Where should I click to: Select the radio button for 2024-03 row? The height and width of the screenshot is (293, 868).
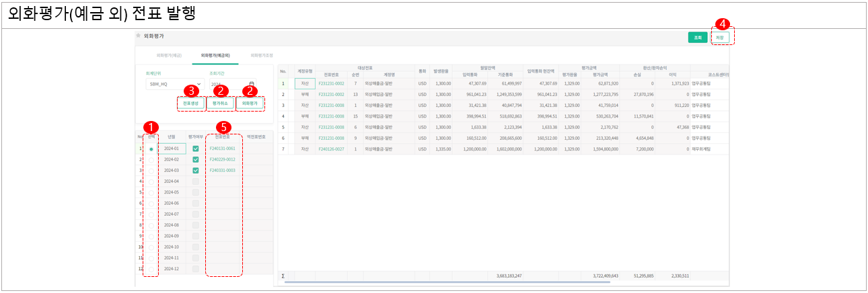[151, 171]
